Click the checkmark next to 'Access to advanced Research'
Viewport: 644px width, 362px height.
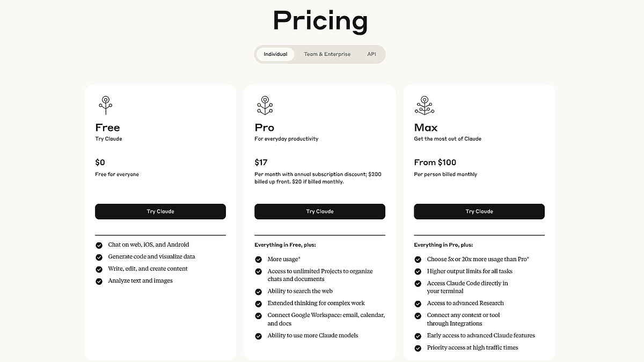pos(418,303)
